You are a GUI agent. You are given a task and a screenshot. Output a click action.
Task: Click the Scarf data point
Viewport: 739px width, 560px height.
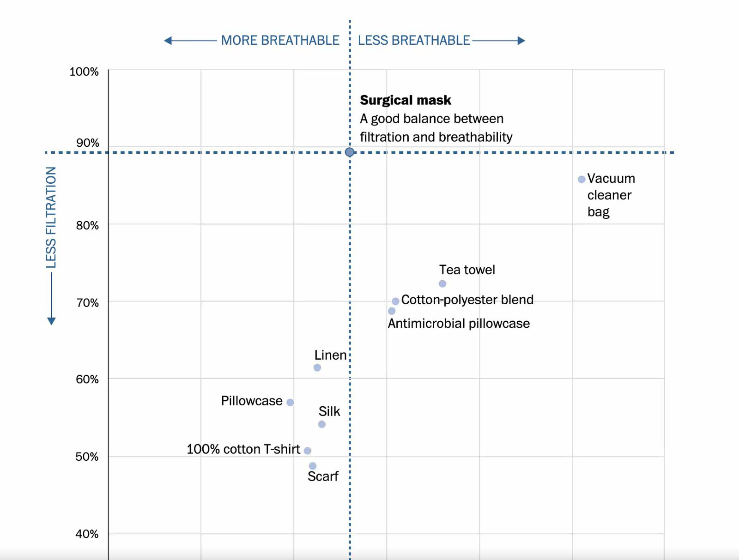(x=313, y=466)
